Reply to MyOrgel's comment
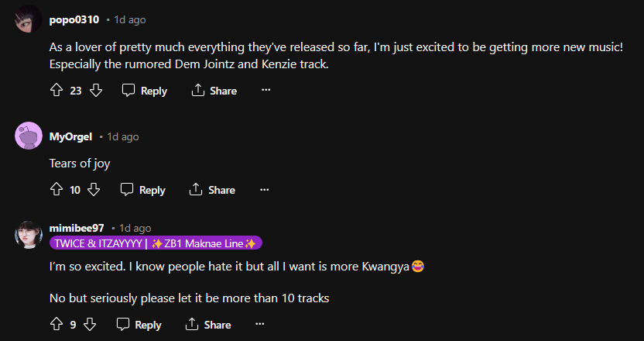644x341 pixels. pos(143,190)
